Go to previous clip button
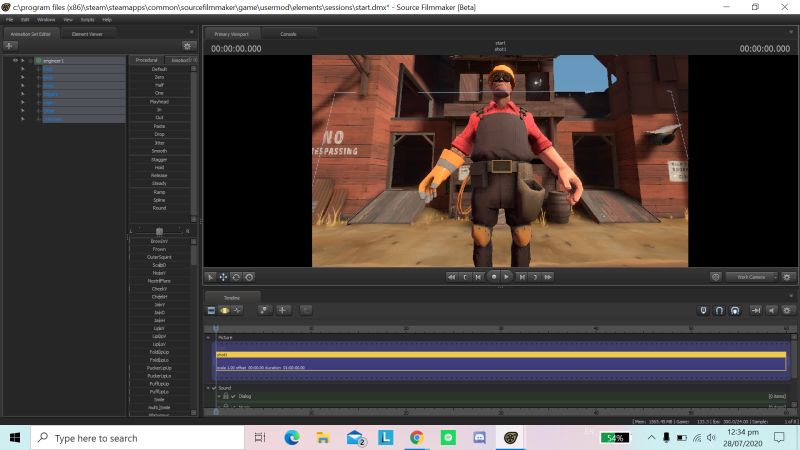 click(x=478, y=277)
